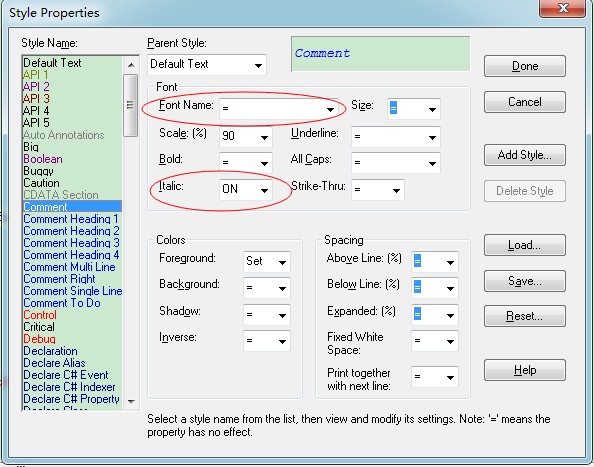Open the Scale percent dropdown
594x467 pixels.
click(x=245, y=136)
